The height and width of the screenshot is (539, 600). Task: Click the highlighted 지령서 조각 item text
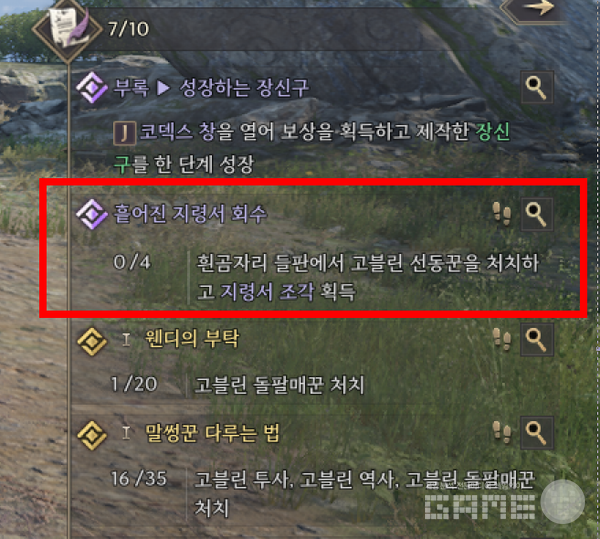(x=267, y=292)
